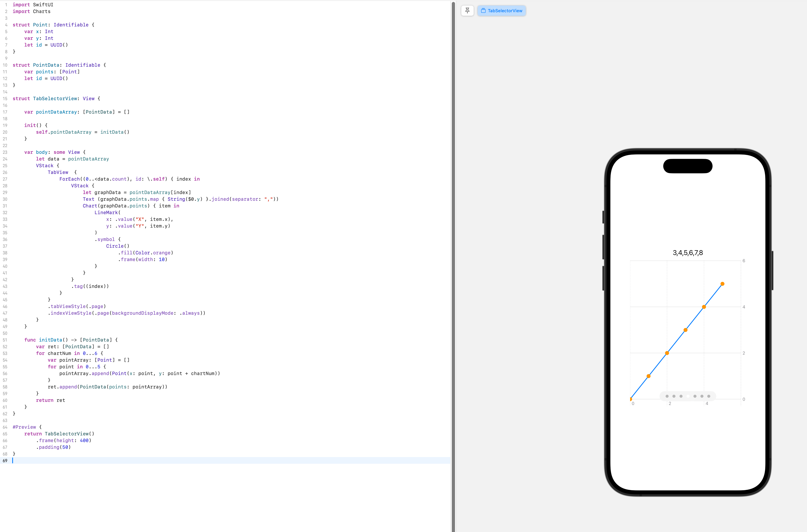Screen dimensions: 807x532
Task: Click line number 1 in the gutter
Action: (x=6, y=5)
